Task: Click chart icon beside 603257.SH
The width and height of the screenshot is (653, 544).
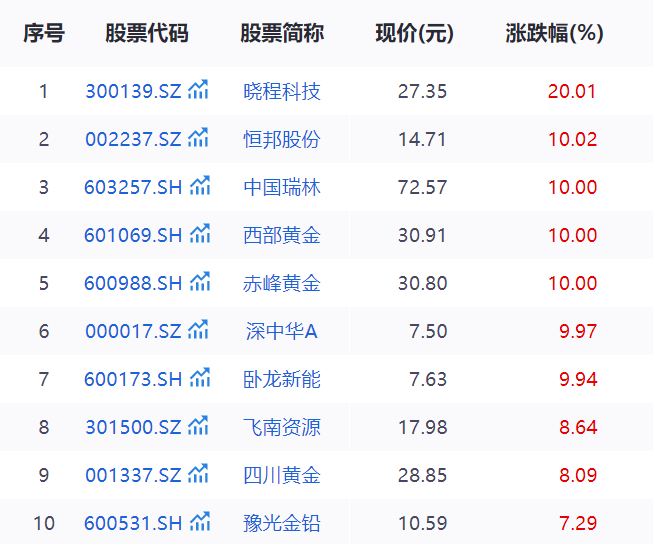Action: coord(200,187)
